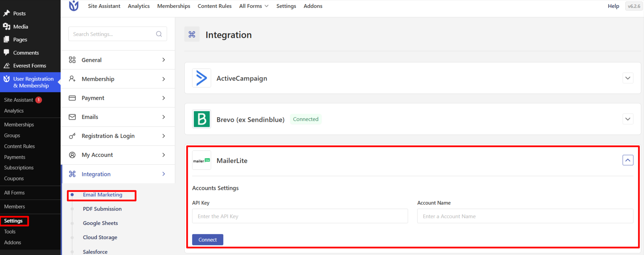The height and width of the screenshot is (255, 644).
Task: Open Memberships in the WordPress sidebar
Action: 19,125
